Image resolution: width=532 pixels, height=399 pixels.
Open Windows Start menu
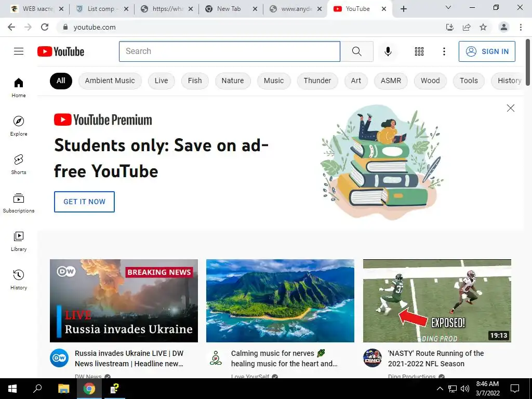12,389
